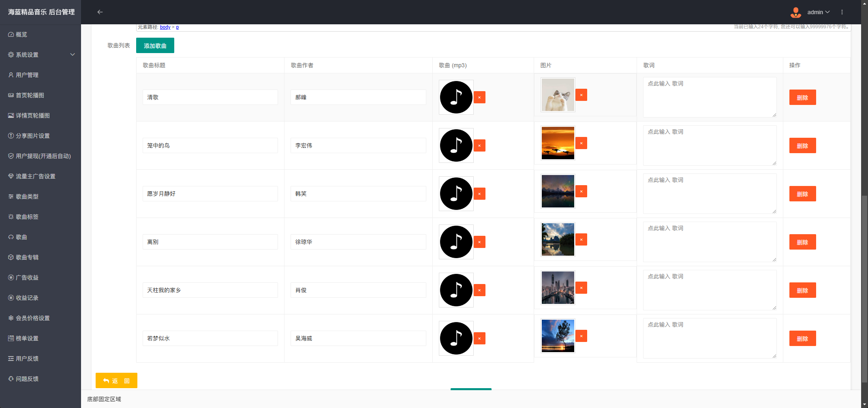
Task: Open 广告收益 in the sidebar
Action: 41,278
